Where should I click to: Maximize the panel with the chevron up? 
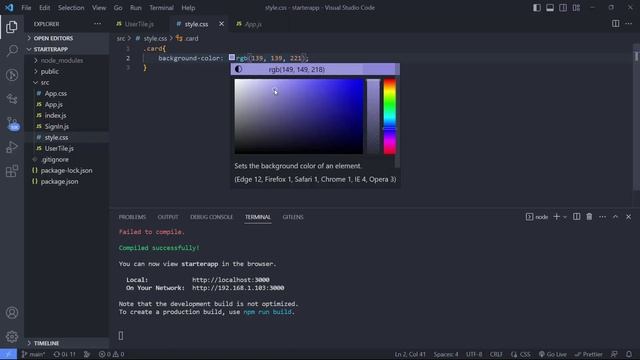[x=616, y=217]
